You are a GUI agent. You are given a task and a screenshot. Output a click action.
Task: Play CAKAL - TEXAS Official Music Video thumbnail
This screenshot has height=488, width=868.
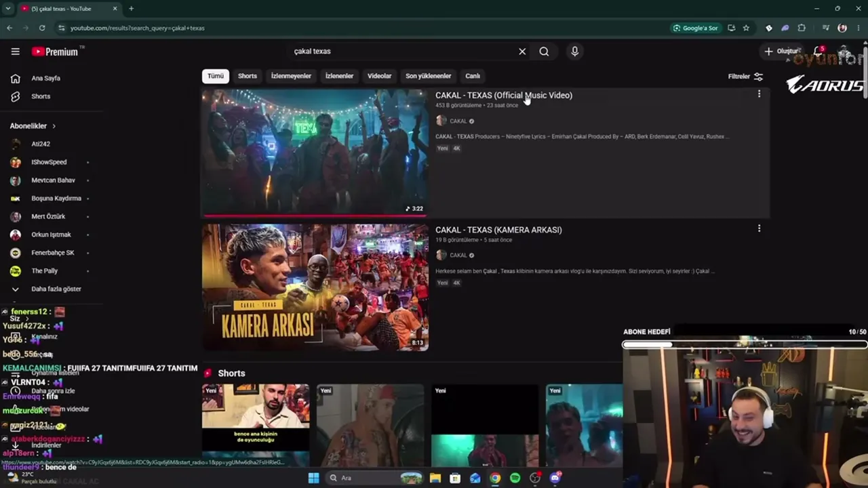click(315, 152)
